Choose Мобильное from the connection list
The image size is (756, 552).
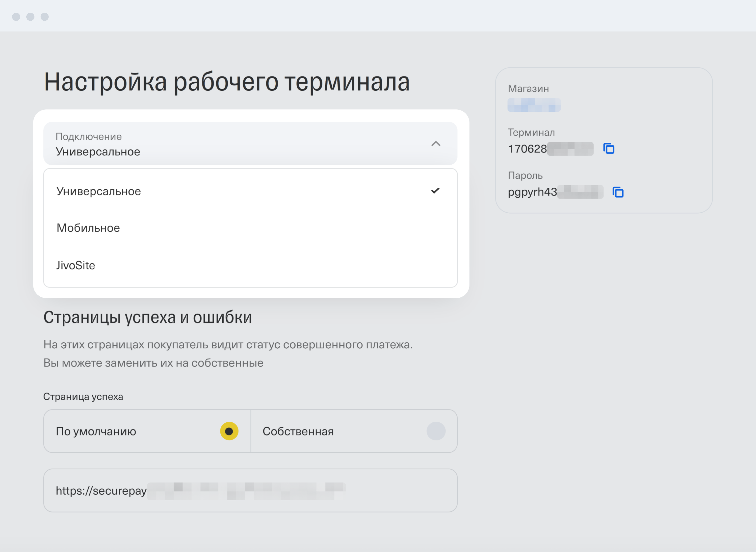(88, 228)
